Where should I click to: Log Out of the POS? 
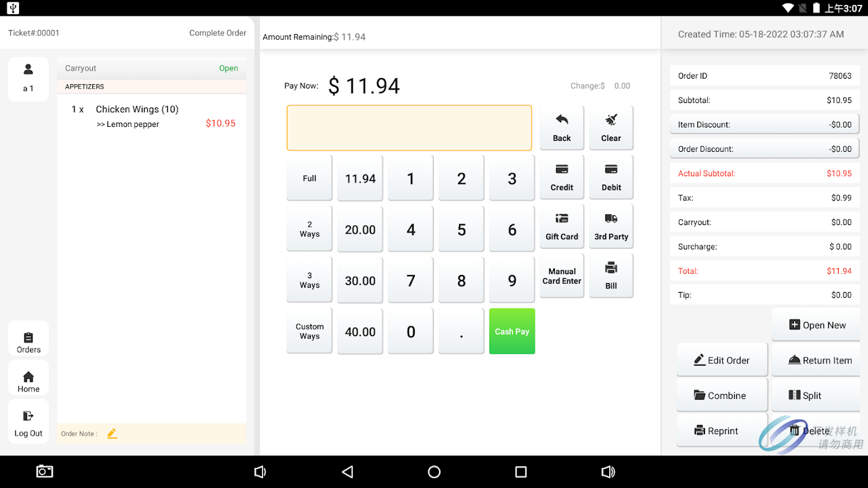(28, 422)
